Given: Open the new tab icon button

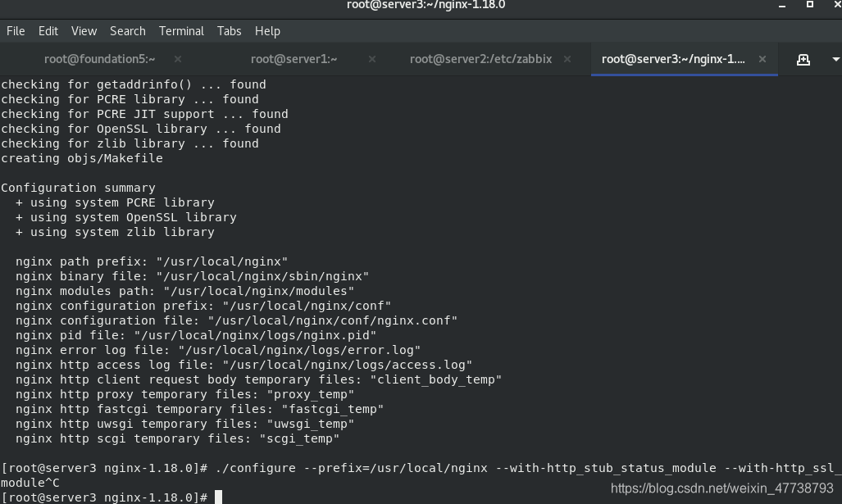Looking at the screenshot, I should [803, 60].
